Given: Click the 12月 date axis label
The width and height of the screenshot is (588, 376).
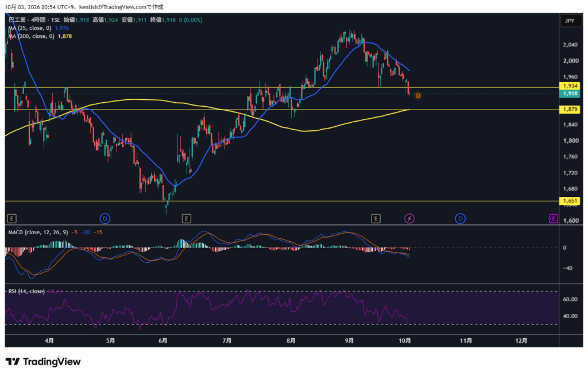Looking at the screenshot, I should (x=521, y=341).
